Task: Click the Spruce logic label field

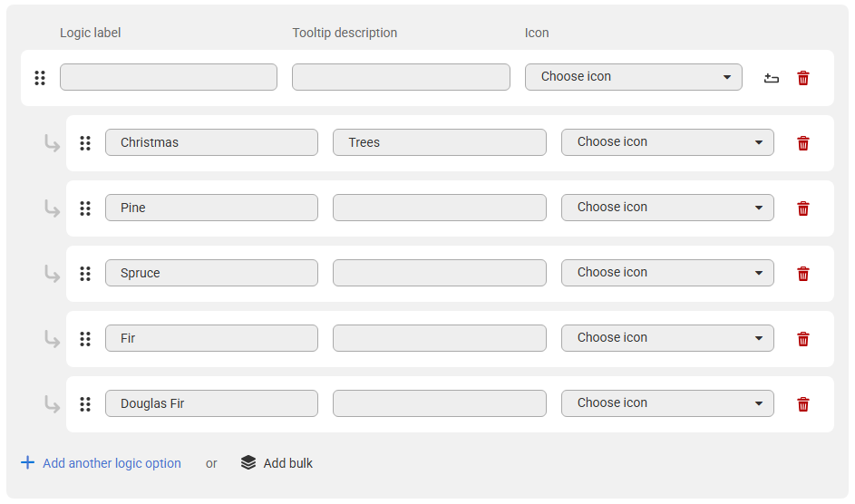Action: click(x=211, y=273)
